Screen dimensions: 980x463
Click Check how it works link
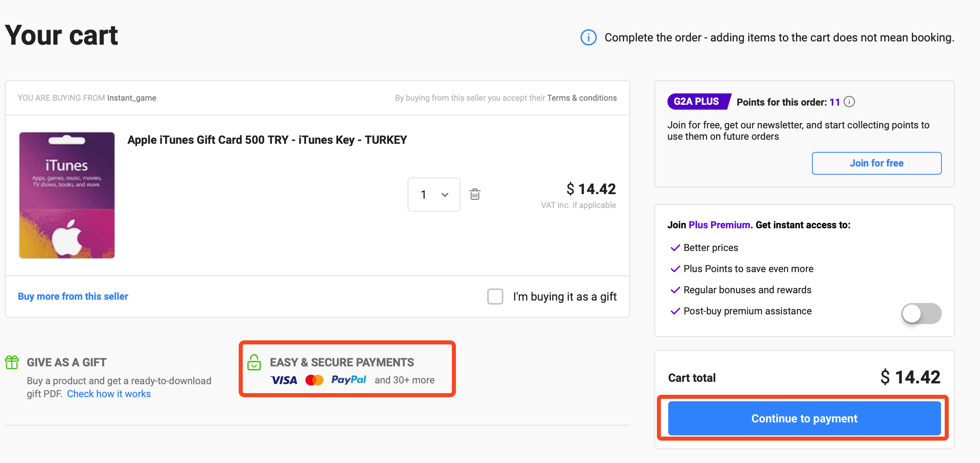[x=109, y=394]
